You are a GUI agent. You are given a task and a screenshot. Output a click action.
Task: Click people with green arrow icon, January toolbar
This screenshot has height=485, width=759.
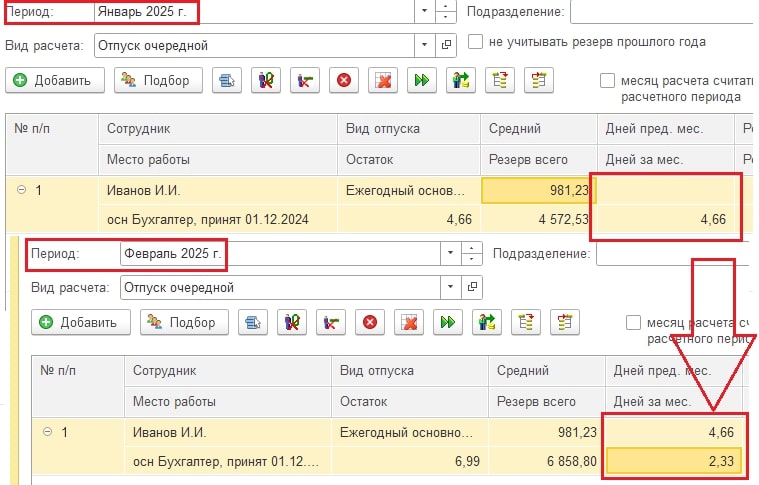tap(461, 80)
